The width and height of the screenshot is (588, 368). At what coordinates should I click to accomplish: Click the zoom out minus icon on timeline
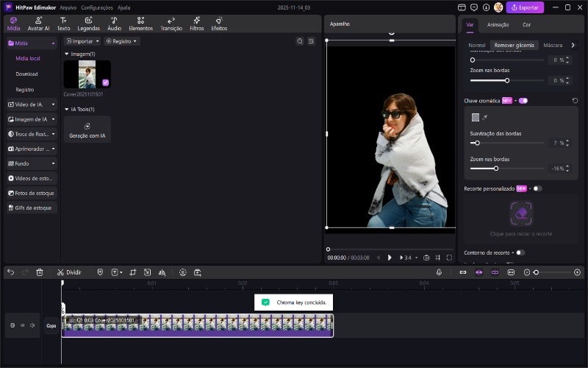tap(526, 272)
